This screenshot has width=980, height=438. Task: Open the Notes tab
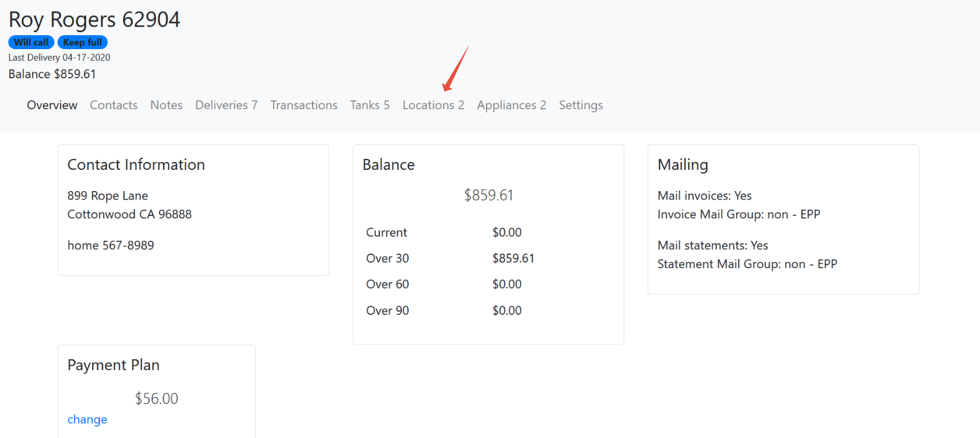[x=166, y=105]
